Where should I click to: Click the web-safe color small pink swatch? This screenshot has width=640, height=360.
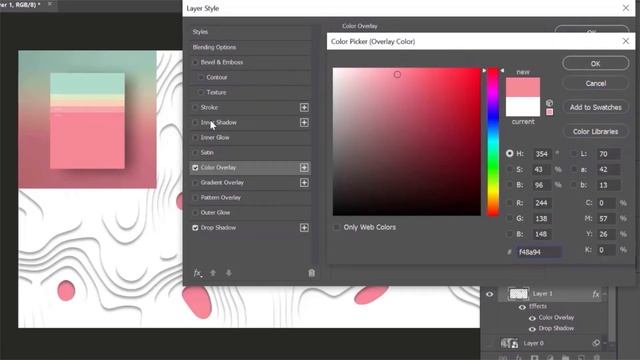click(x=549, y=112)
